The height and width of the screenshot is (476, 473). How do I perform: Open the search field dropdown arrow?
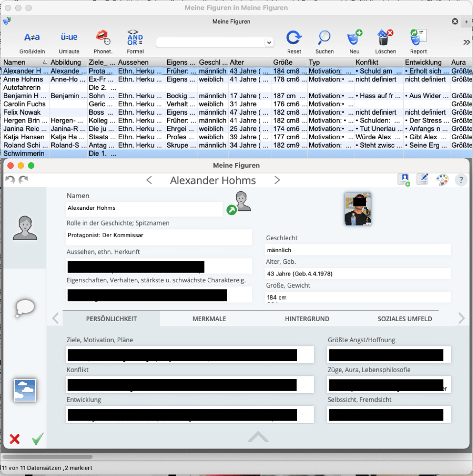[269, 43]
